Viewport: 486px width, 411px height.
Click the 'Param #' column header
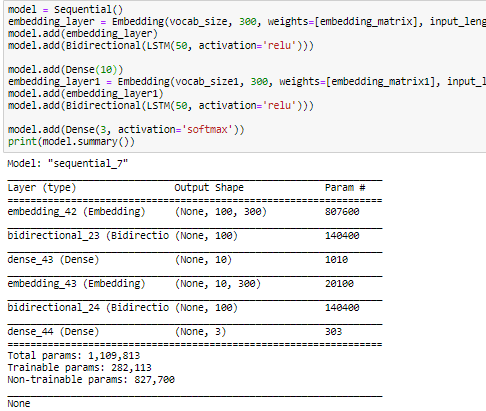(x=345, y=188)
